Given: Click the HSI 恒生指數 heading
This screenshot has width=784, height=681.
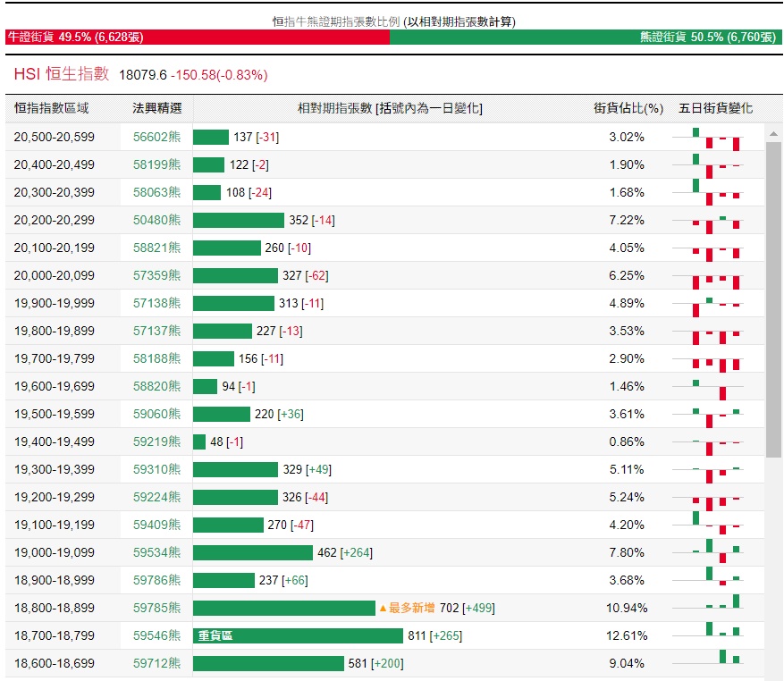Looking at the screenshot, I should pos(62,74).
